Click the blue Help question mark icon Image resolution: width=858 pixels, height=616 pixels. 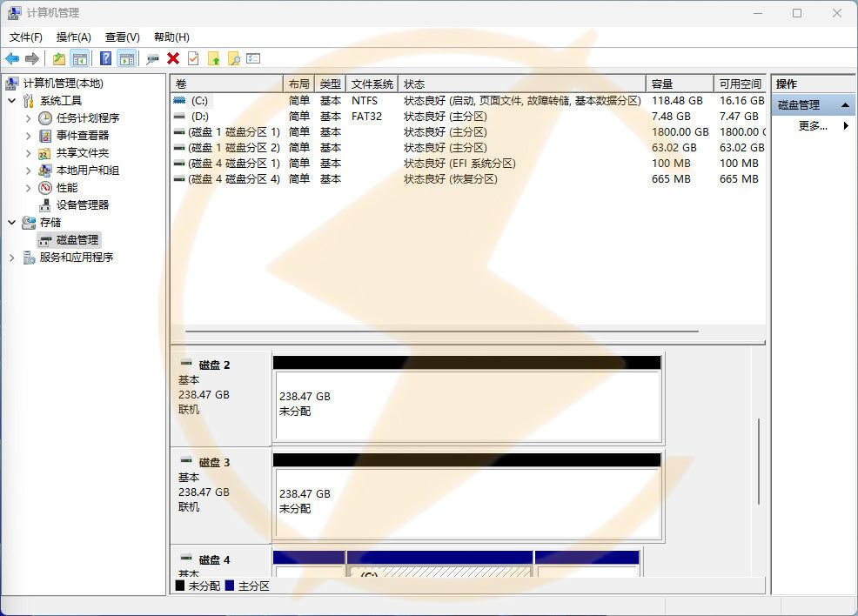click(105, 58)
